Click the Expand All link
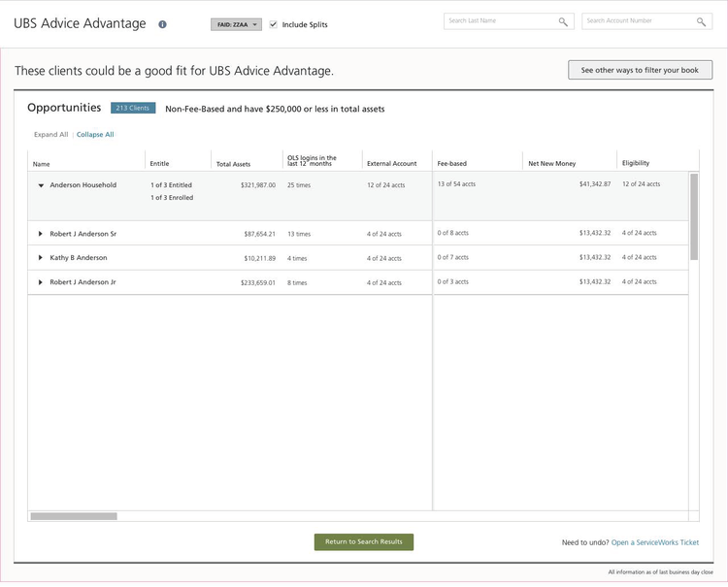 point(50,135)
